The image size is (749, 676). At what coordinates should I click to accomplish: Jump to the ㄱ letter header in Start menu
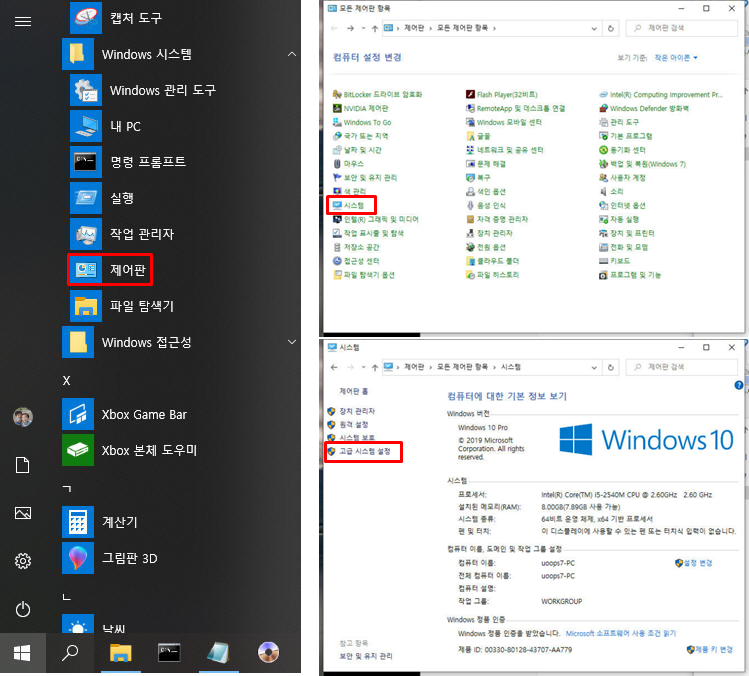point(67,488)
